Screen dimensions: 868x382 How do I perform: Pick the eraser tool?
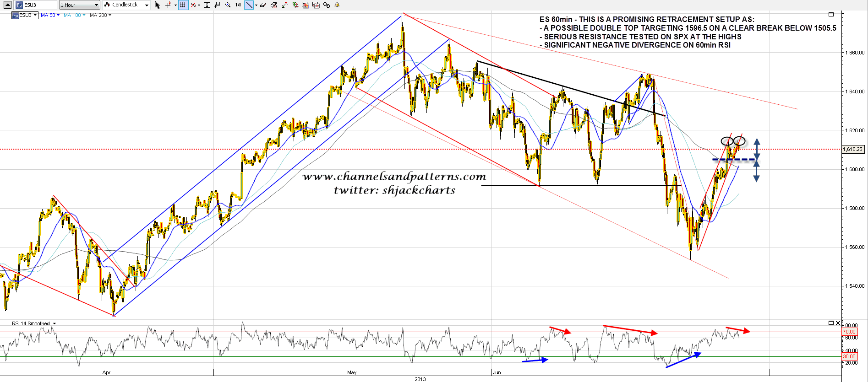pos(263,5)
